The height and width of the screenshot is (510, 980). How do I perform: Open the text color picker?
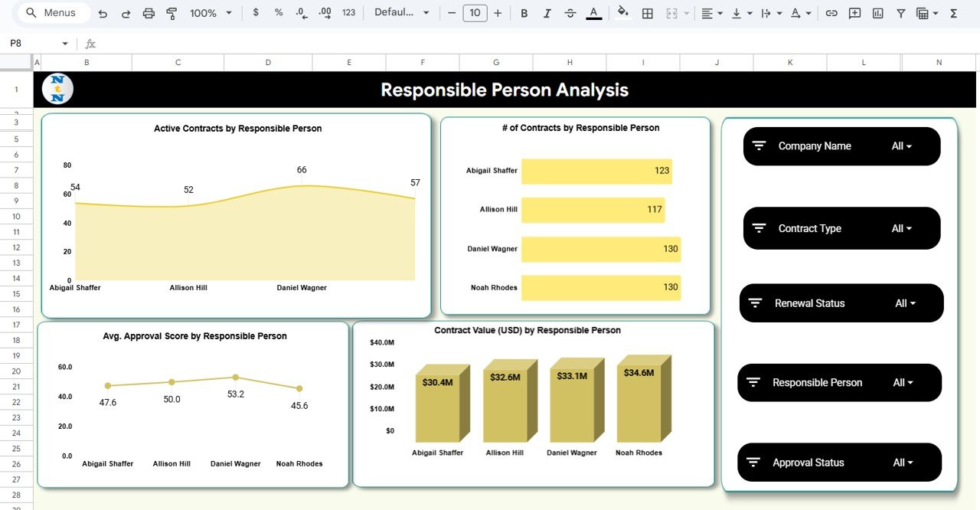tap(593, 13)
